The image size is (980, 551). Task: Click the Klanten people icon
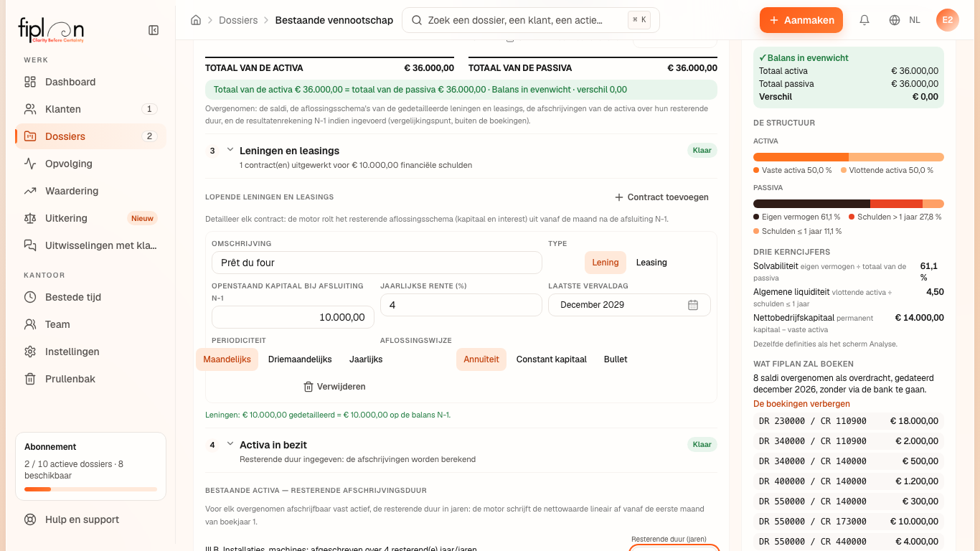pyautogui.click(x=30, y=109)
